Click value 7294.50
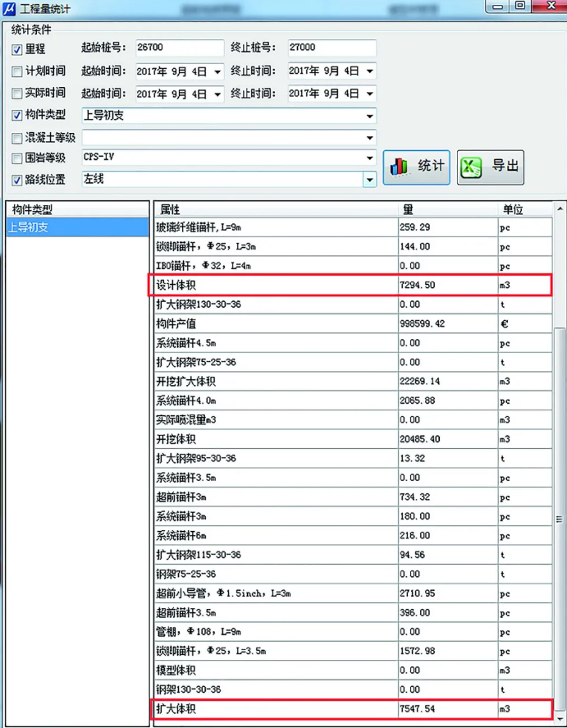The image size is (567, 728). point(418,285)
